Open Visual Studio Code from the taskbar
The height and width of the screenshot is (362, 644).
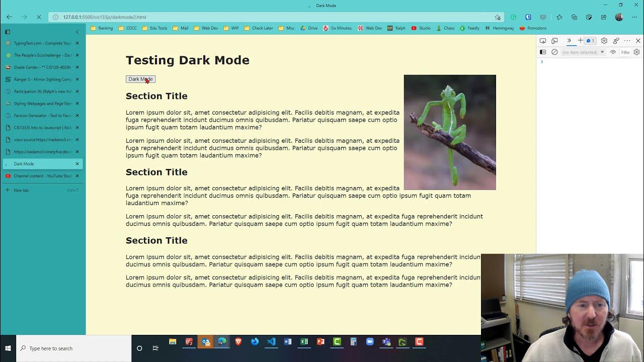pos(271,342)
